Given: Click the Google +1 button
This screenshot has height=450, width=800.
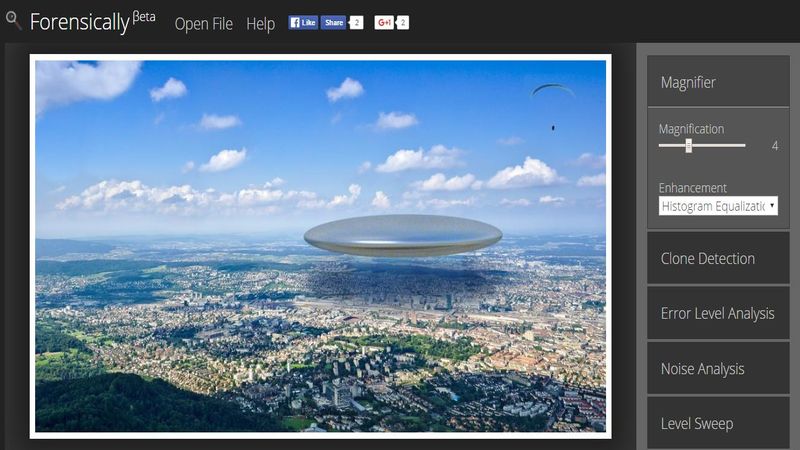Looking at the screenshot, I should 384,22.
